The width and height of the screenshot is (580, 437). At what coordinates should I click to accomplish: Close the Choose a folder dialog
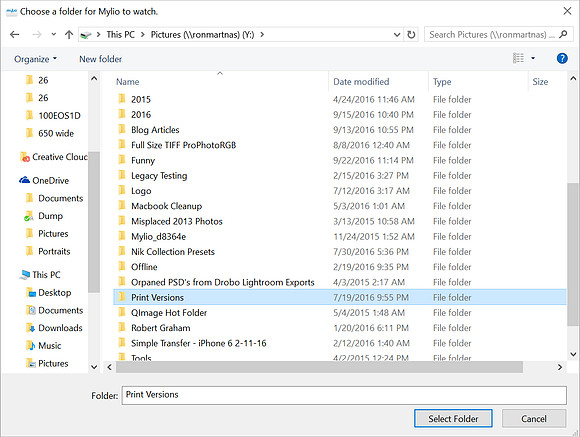567,11
